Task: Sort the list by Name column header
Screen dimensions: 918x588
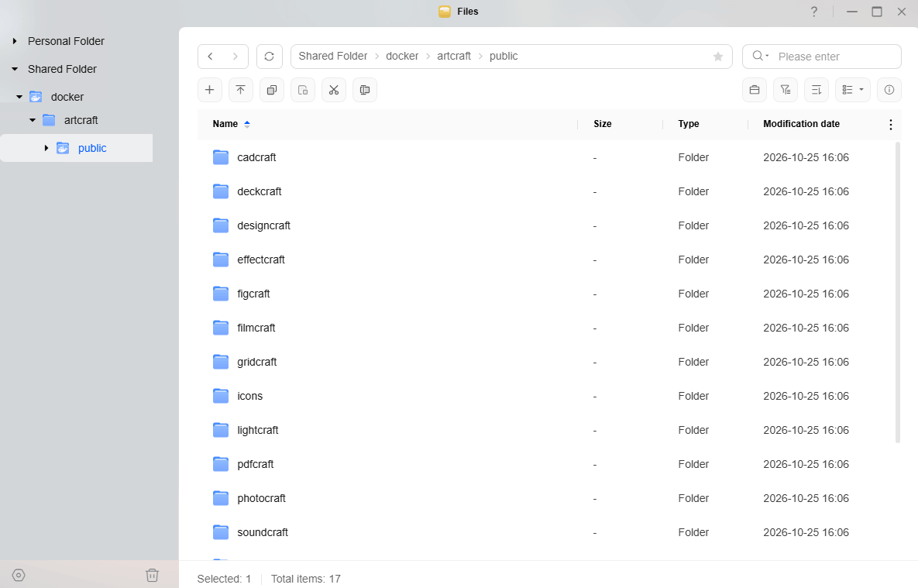Action: 225,124
